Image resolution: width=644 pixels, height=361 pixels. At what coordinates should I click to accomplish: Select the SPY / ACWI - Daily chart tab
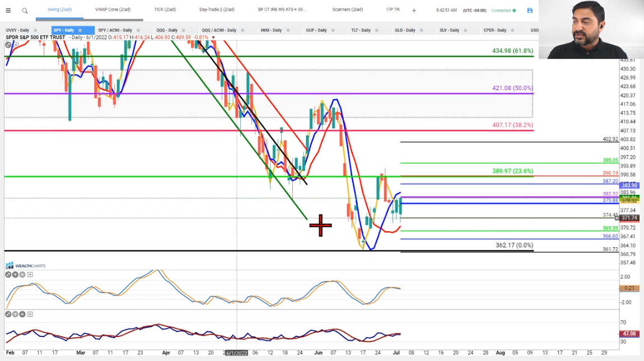pos(115,30)
